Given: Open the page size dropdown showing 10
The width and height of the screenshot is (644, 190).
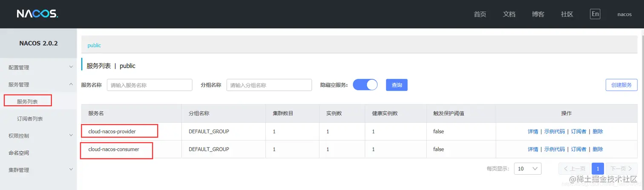Looking at the screenshot, I should point(528,168).
